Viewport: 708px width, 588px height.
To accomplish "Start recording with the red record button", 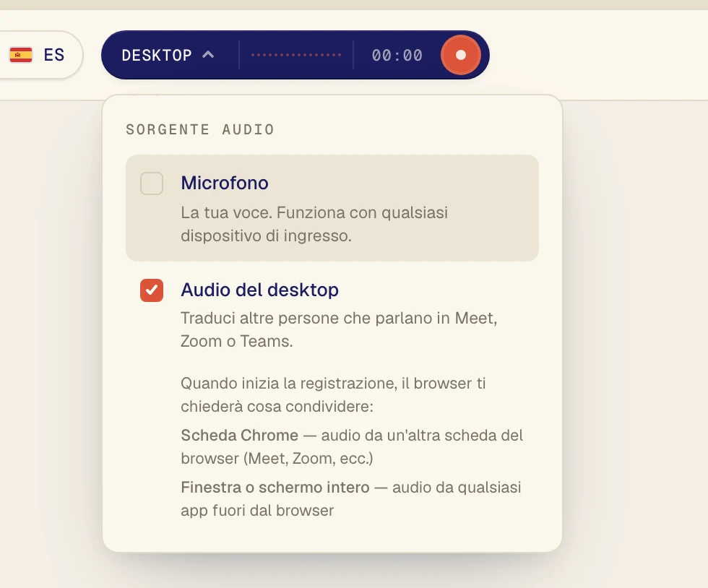I will 461,55.
